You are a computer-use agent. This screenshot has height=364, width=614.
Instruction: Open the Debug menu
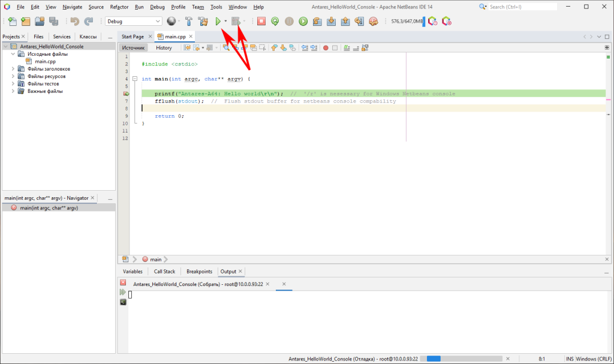[x=157, y=7]
